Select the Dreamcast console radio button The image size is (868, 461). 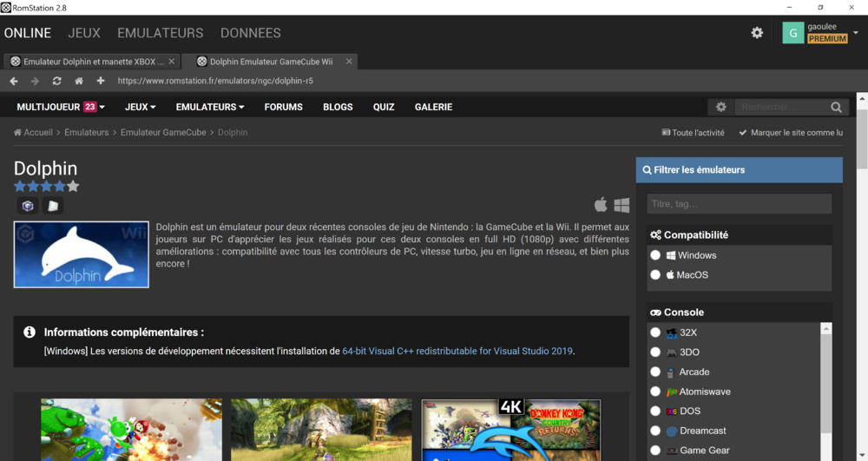point(655,431)
